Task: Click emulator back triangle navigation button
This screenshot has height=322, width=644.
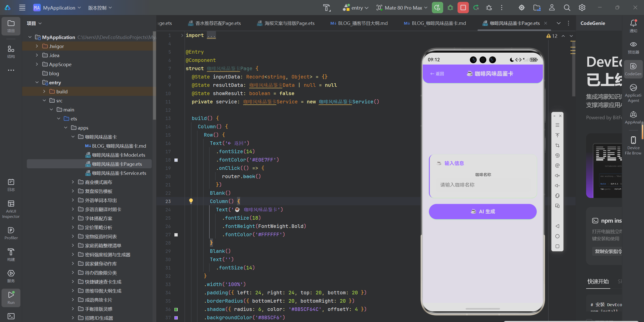Action: (557, 226)
